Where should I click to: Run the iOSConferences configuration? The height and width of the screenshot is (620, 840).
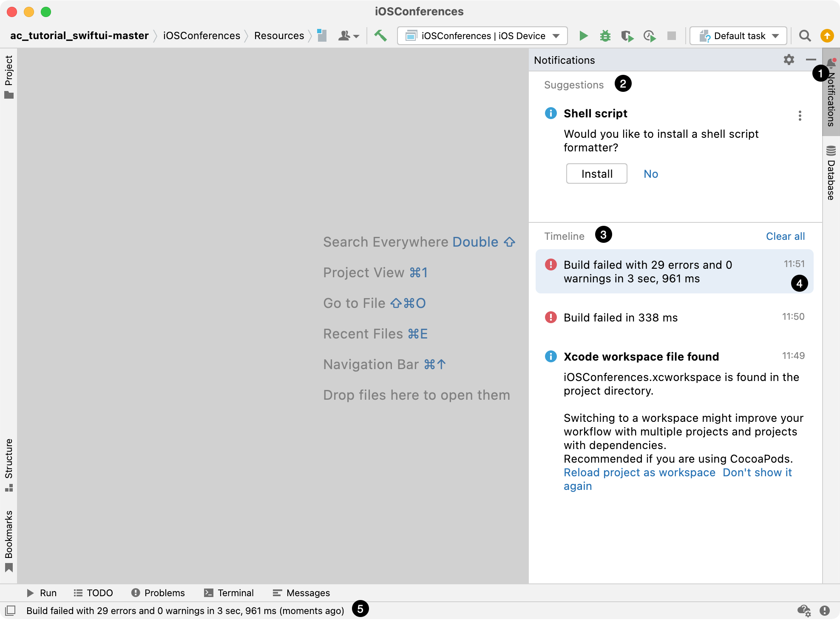(583, 36)
